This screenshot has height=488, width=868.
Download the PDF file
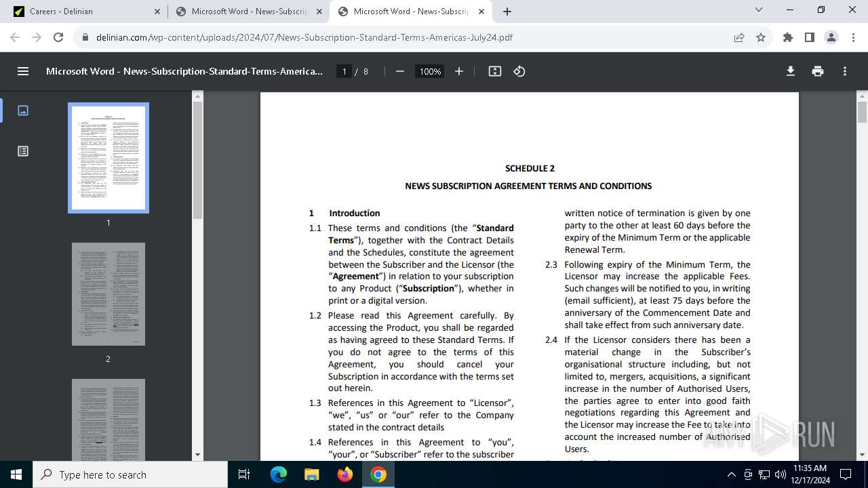tap(791, 71)
